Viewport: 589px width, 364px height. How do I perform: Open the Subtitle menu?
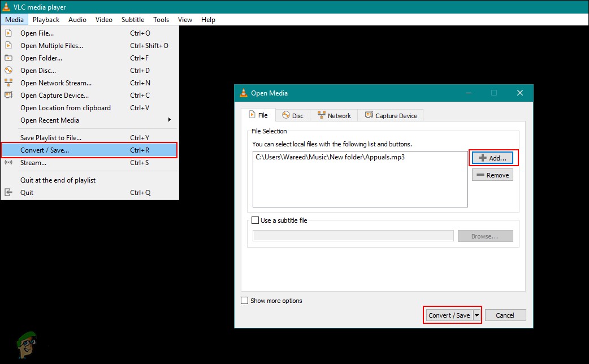(x=133, y=20)
